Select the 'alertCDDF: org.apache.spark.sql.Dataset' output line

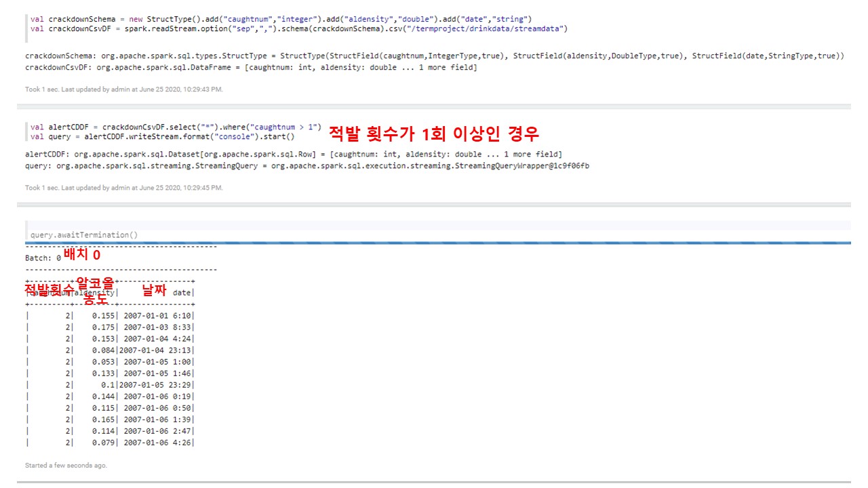pyautogui.click(x=294, y=155)
